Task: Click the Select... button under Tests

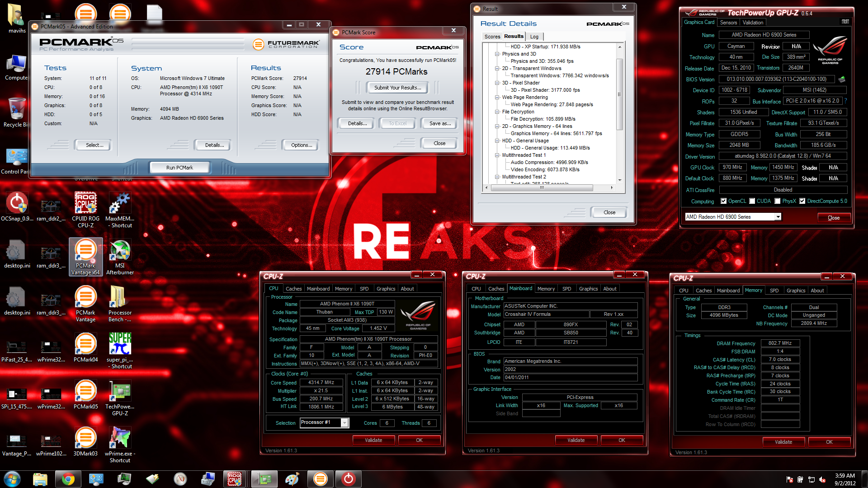Action: (x=94, y=145)
